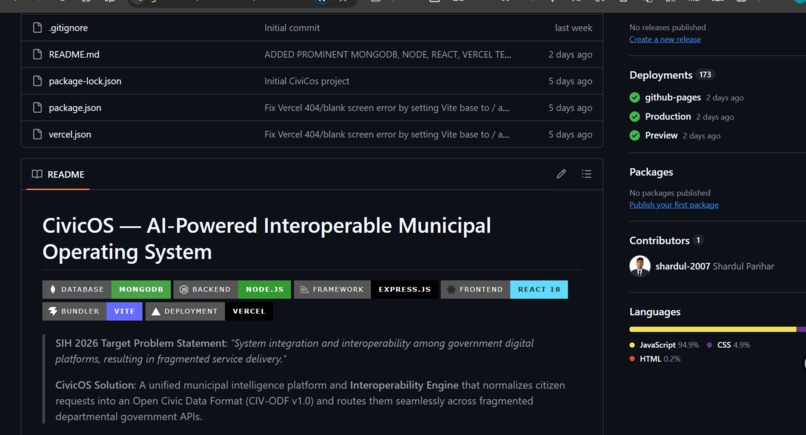Open 'ADDED PROMINENT MONGODB' commit message
Image resolution: width=806 pixels, height=435 pixels.
point(388,55)
